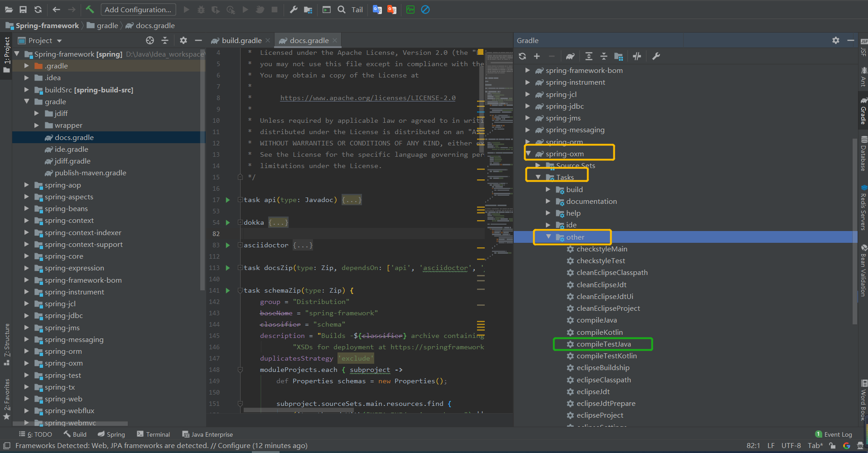Screen dimensions: 868x453
Task: Fold the schemaZip task code block
Action: (x=241, y=290)
